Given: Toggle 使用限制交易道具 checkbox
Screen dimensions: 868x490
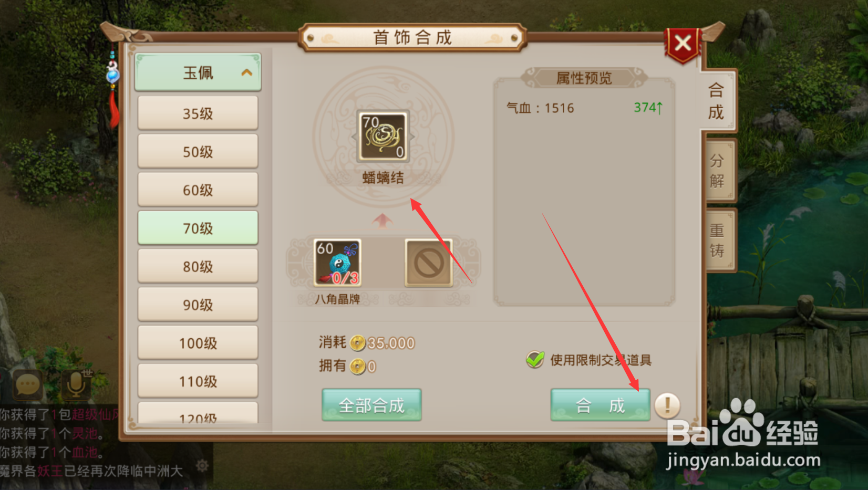Looking at the screenshot, I should pos(535,359).
